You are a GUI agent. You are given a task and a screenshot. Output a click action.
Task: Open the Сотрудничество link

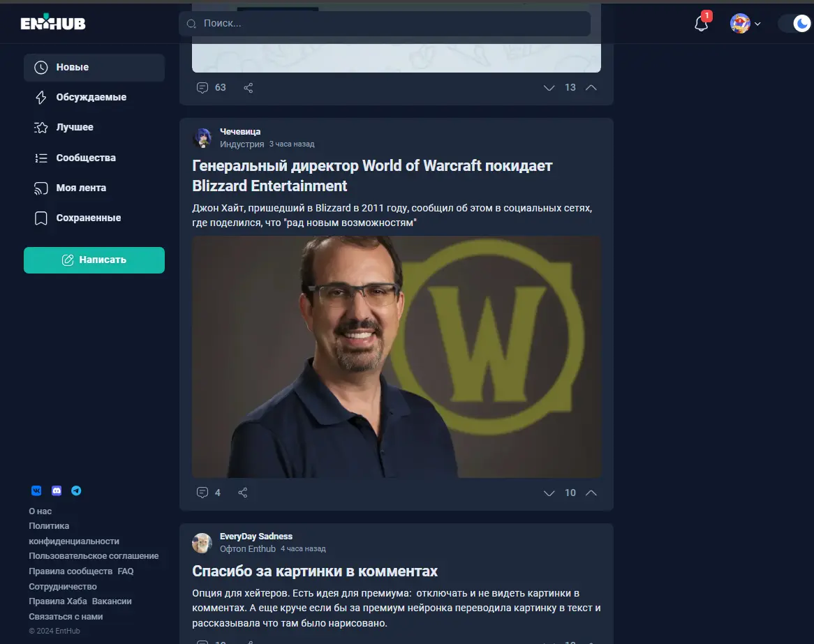[62, 586]
